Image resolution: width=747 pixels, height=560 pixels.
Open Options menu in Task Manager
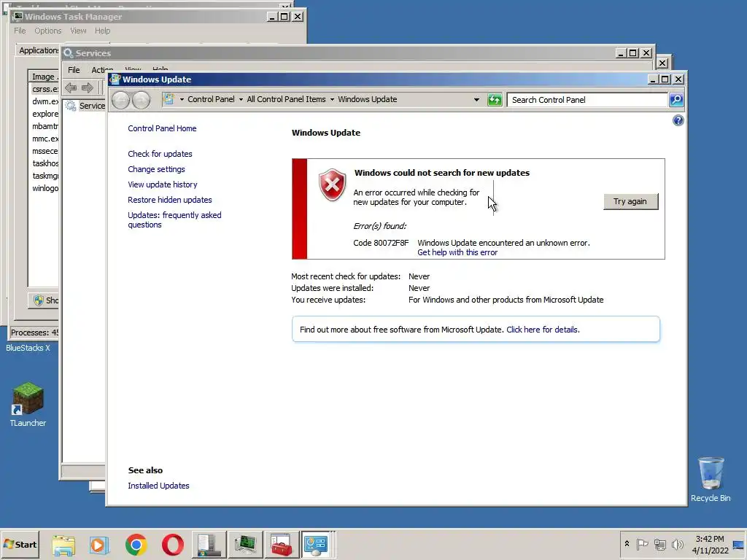click(x=47, y=31)
